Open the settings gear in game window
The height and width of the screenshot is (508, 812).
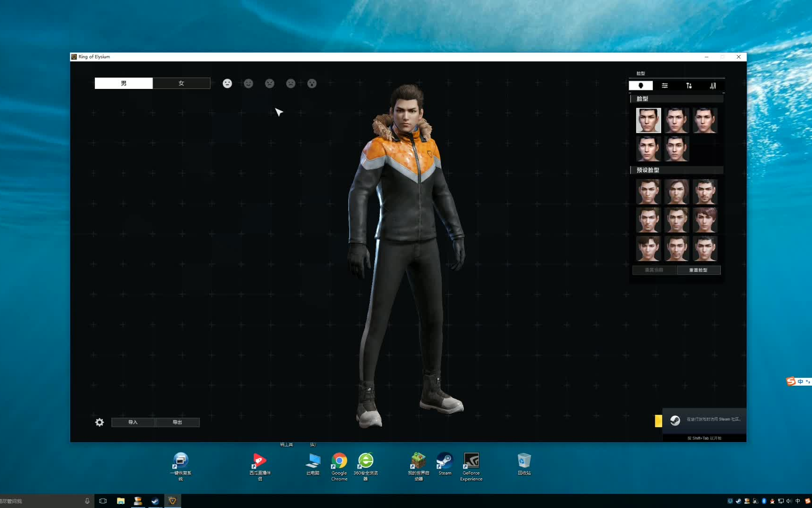pyautogui.click(x=100, y=422)
